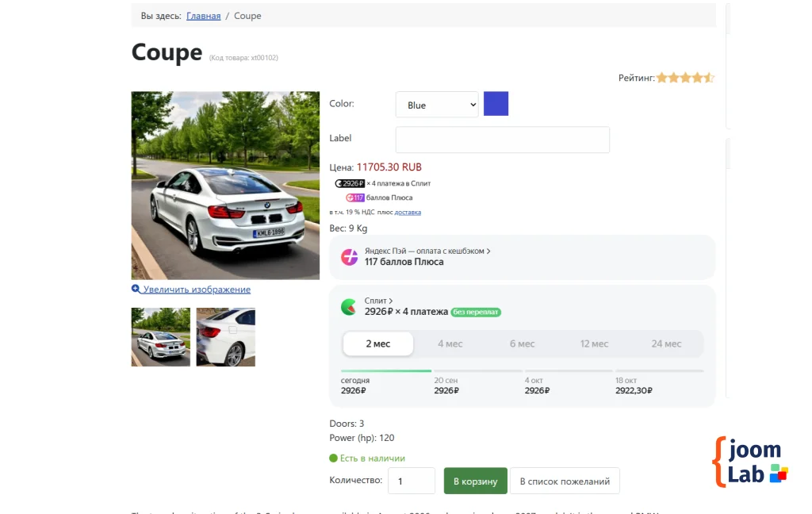This screenshot has height=514, width=812.
Task: Click the blue color swatch
Action: (x=496, y=104)
